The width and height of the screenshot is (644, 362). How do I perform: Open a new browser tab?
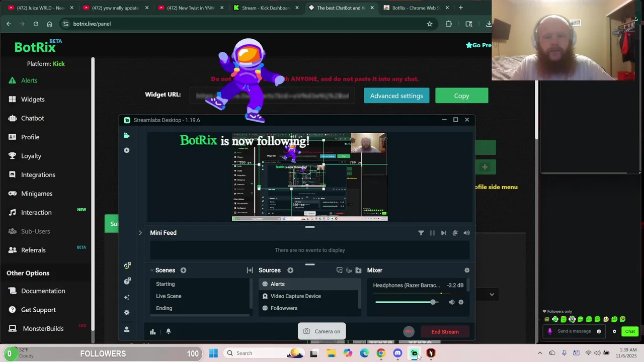click(x=461, y=8)
